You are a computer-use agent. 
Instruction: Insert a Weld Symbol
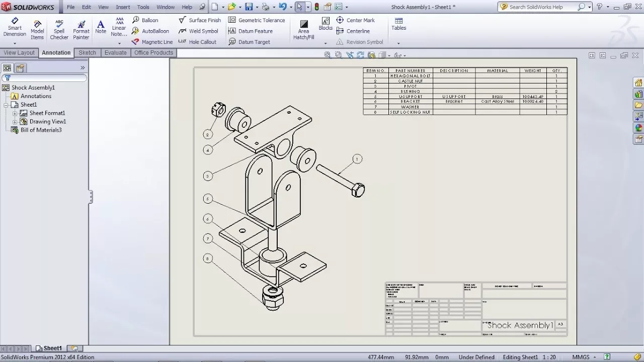(198, 31)
